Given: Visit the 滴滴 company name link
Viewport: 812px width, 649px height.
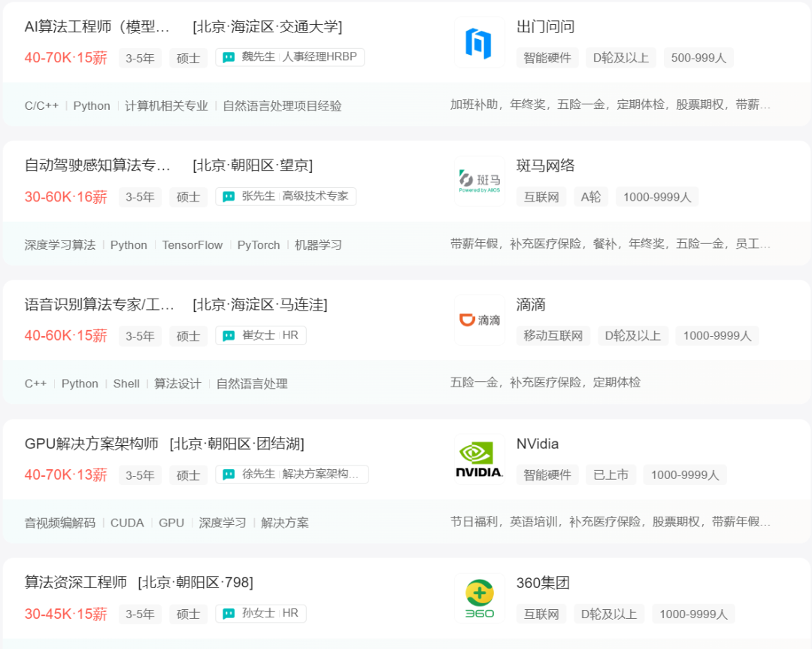Looking at the screenshot, I should pyautogui.click(x=531, y=305).
